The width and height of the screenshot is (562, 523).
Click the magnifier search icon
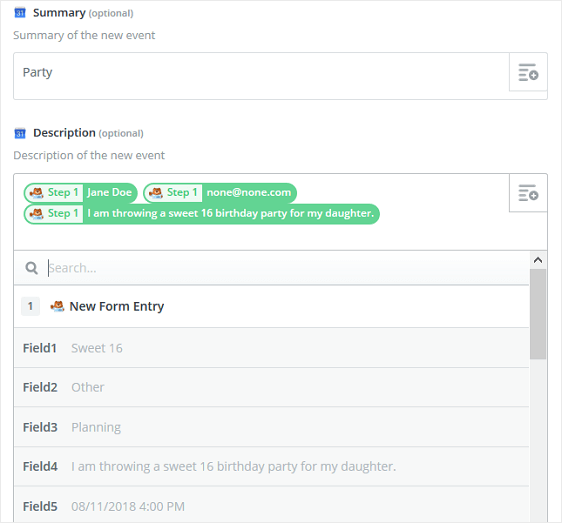point(32,268)
